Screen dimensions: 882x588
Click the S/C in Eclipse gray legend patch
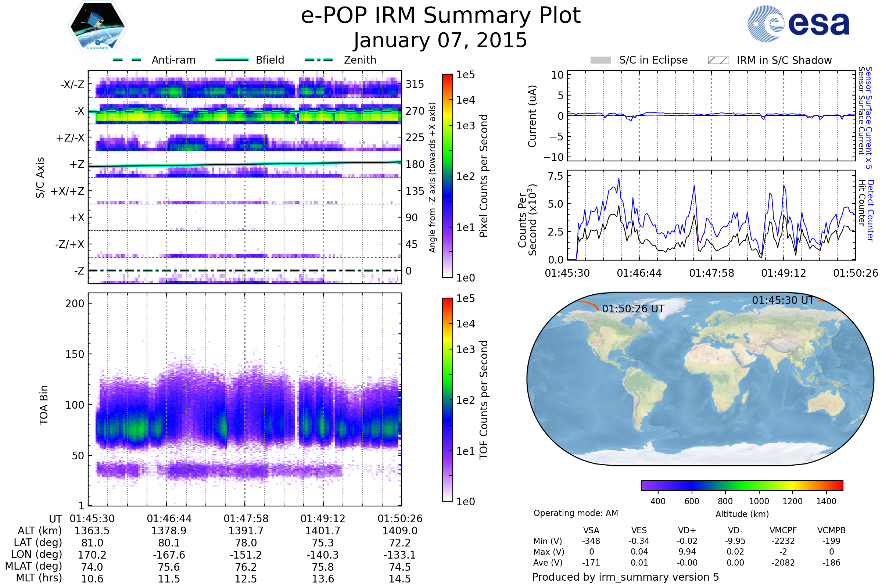(x=600, y=60)
